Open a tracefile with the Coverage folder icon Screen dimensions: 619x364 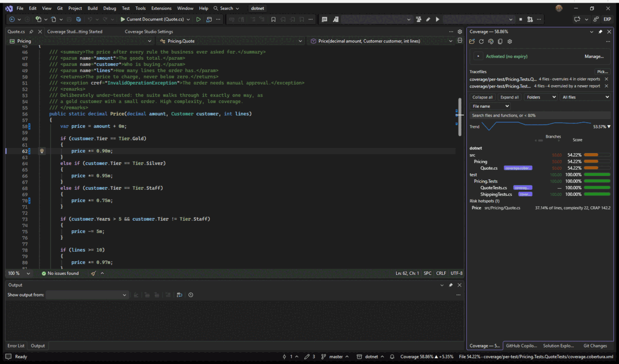coord(472,41)
